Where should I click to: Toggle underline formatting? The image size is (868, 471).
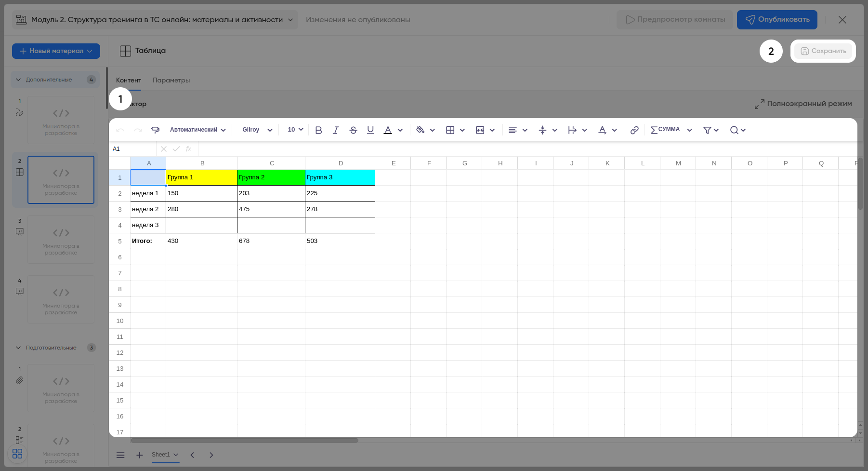point(370,130)
